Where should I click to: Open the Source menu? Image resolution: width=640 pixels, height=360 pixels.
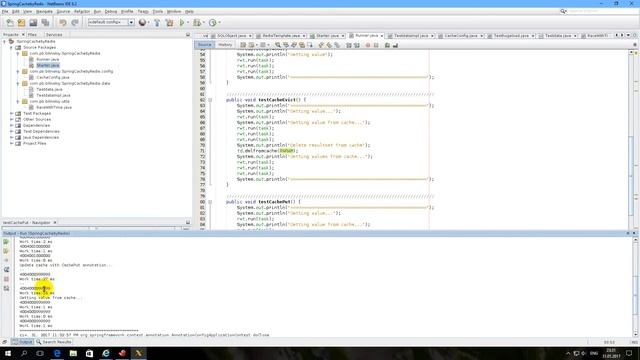(x=63, y=11)
